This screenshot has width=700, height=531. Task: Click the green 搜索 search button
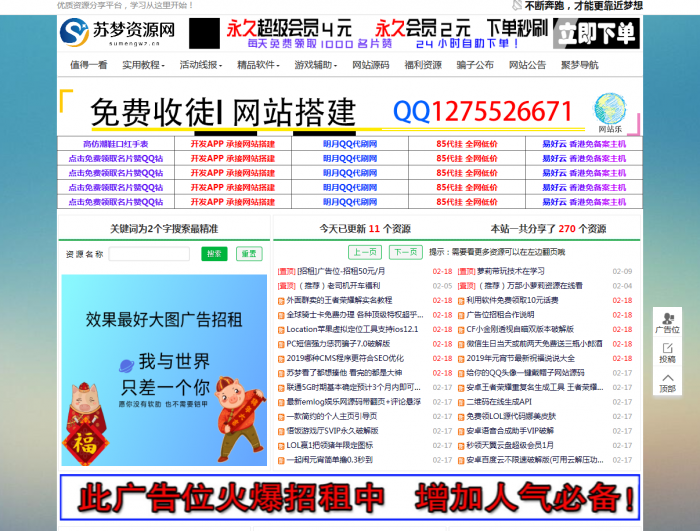214,254
